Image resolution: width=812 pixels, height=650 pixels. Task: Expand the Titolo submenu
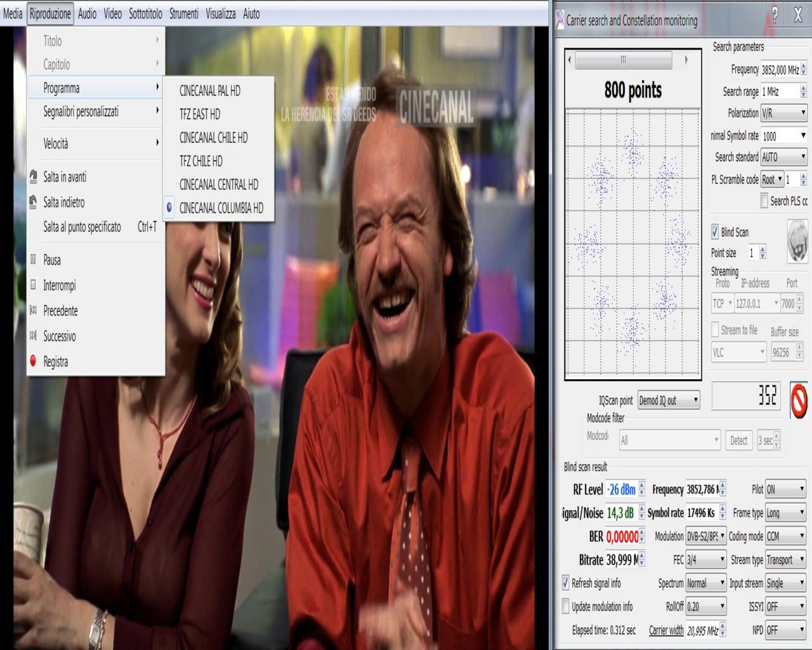tap(96, 41)
